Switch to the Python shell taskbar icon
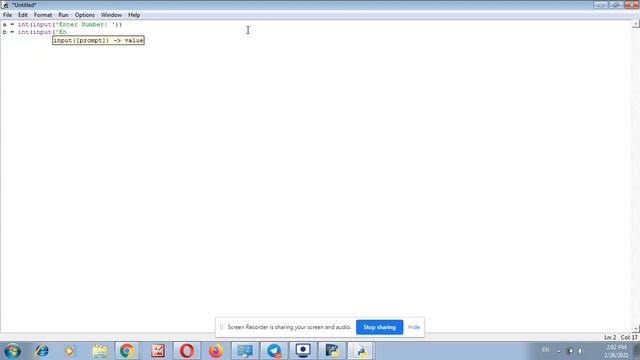This screenshot has width=640, height=360. pyautogui.click(x=332, y=351)
